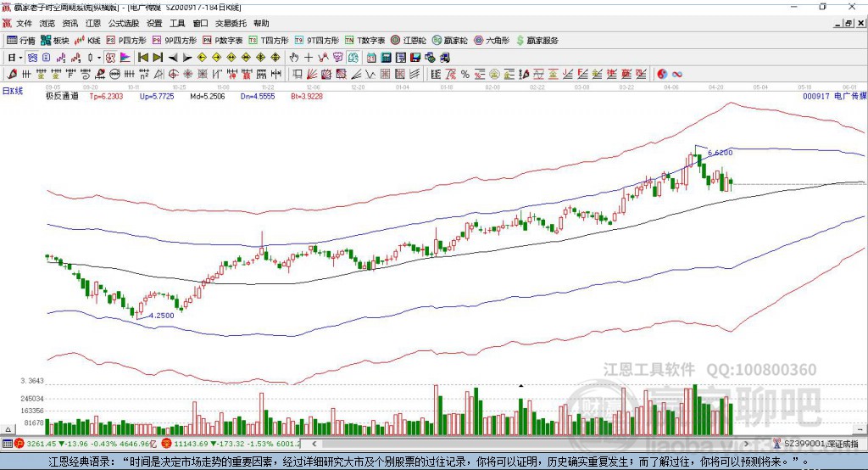Click the 4.2500 low price marker
868x470 pixels.
tap(162, 316)
